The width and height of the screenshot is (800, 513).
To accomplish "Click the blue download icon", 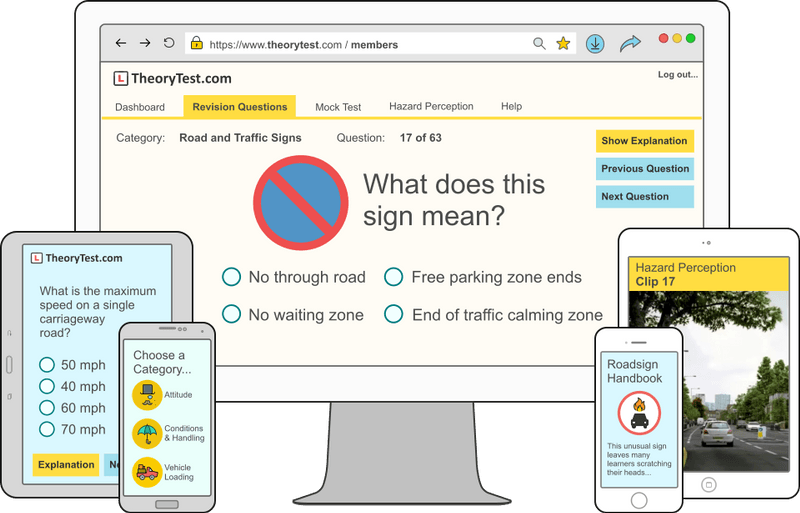I will [595, 44].
